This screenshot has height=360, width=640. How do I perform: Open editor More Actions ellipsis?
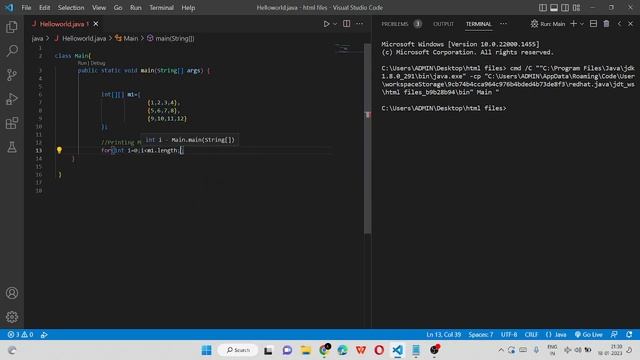tap(360, 24)
